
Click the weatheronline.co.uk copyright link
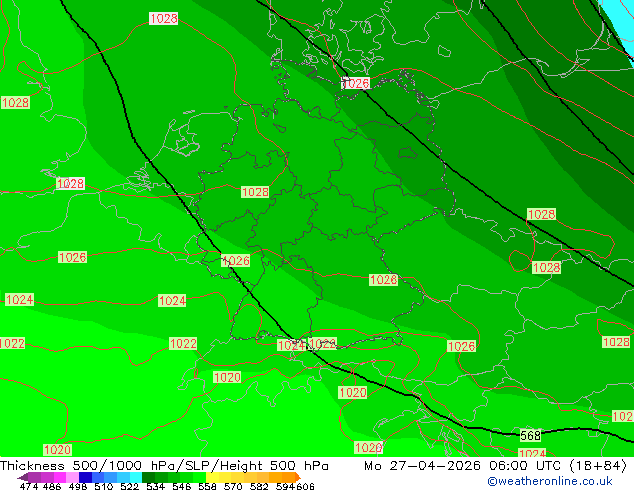click(x=550, y=481)
